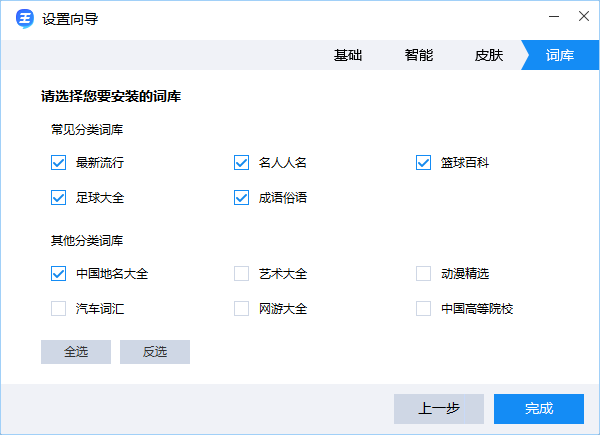Click the 反选 invert selection button
Screen dimensions: 600x435
pos(155,352)
